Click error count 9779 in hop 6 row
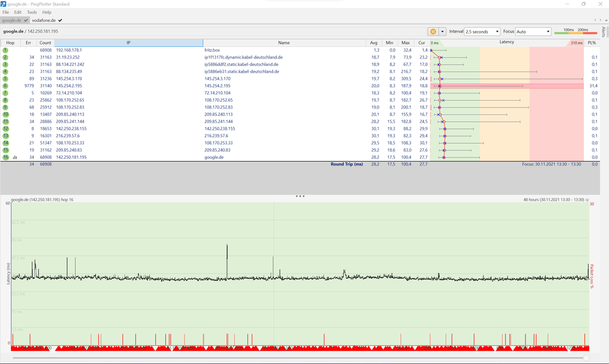609x364 pixels. [29, 86]
